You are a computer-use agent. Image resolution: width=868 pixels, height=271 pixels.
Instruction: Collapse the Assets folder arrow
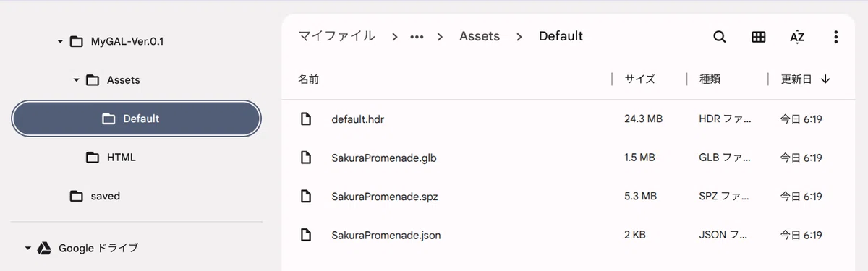(x=76, y=80)
